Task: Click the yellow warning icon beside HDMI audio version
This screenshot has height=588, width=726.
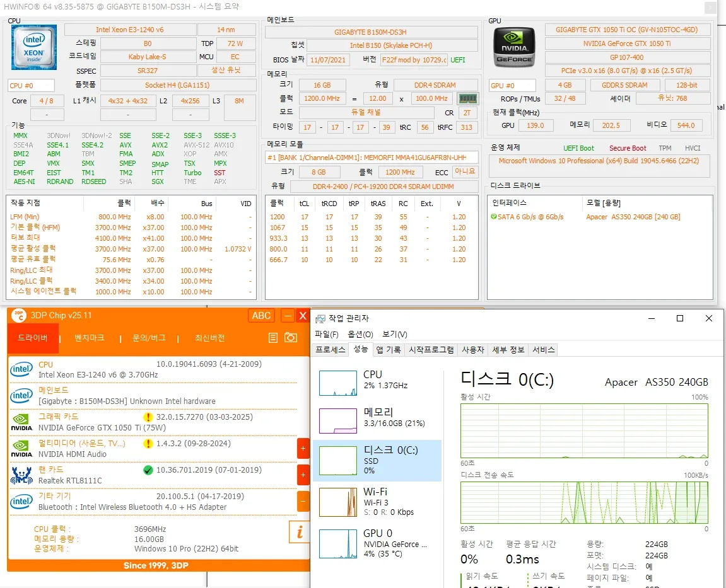Action: [148, 444]
